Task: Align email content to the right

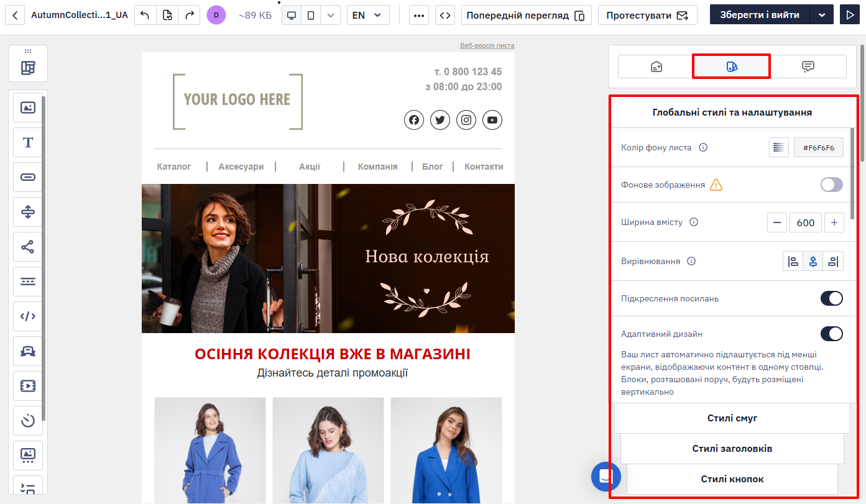Action: (x=833, y=262)
